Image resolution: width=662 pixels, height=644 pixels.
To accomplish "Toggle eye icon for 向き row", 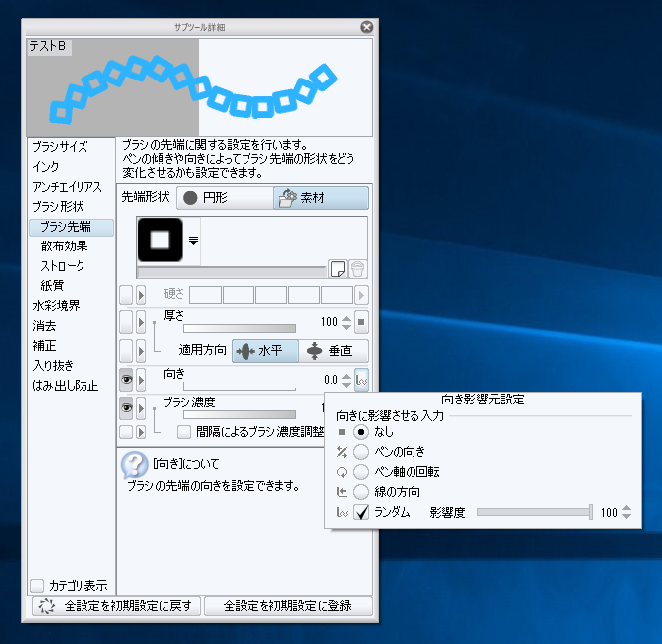I will [126, 380].
